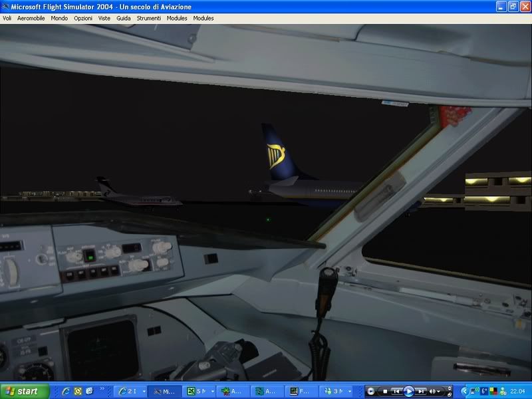The height and width of the screenshot is (399, 532).
Task: Open the Internet Explorer taskbar group
Action: (x=128, y=391)
